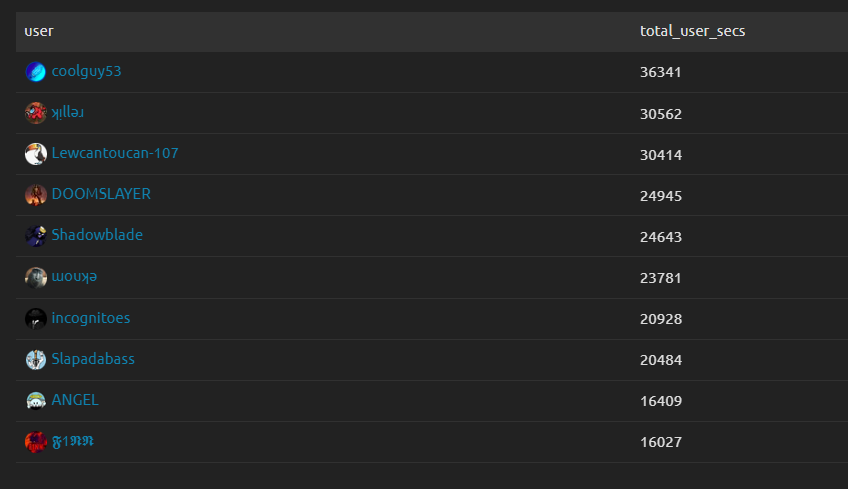This screenshot has height=489, width=848.
Task: Visit Shadowblade's profile link
Action: pyautogui.click(x=97, y=235)
